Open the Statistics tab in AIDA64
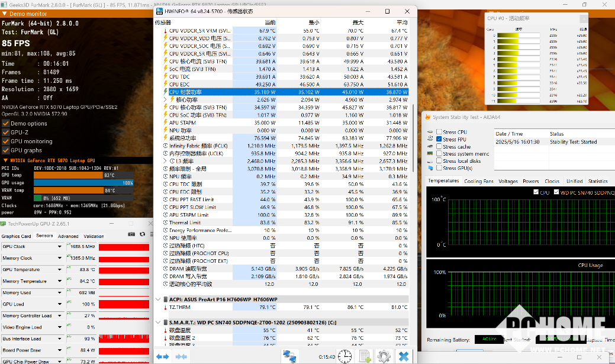615x364 pixels. [x=598, y=181]
